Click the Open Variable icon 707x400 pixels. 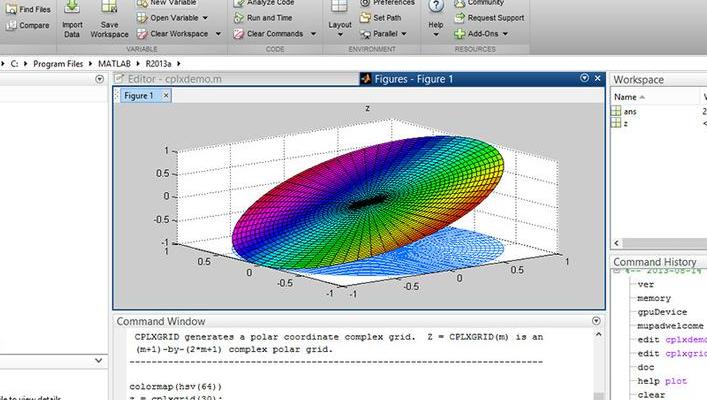142,18
